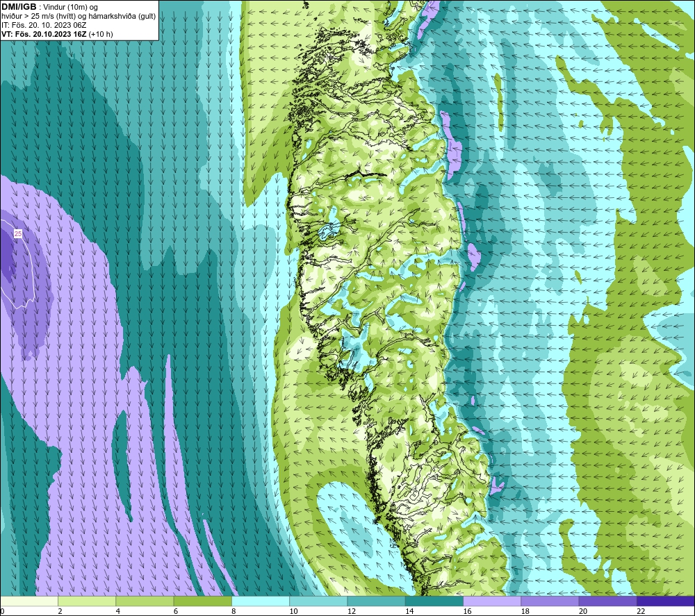Screen dimensions: 695x616
Task: Click the "4" scale value
Action: pos(118,611)
